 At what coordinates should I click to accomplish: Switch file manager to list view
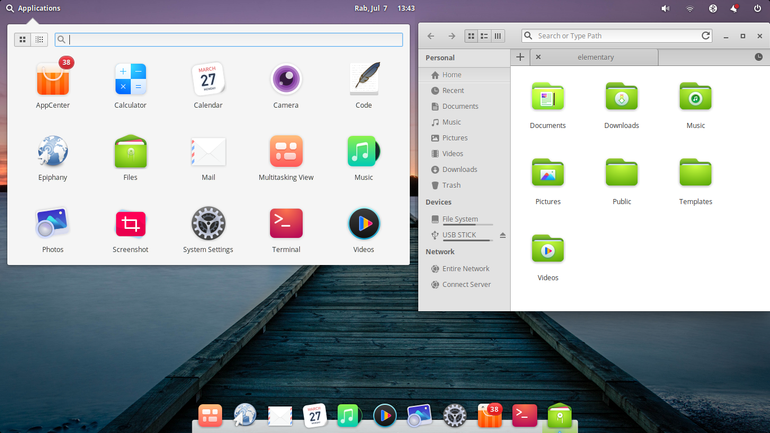click(x=484, y=36)
